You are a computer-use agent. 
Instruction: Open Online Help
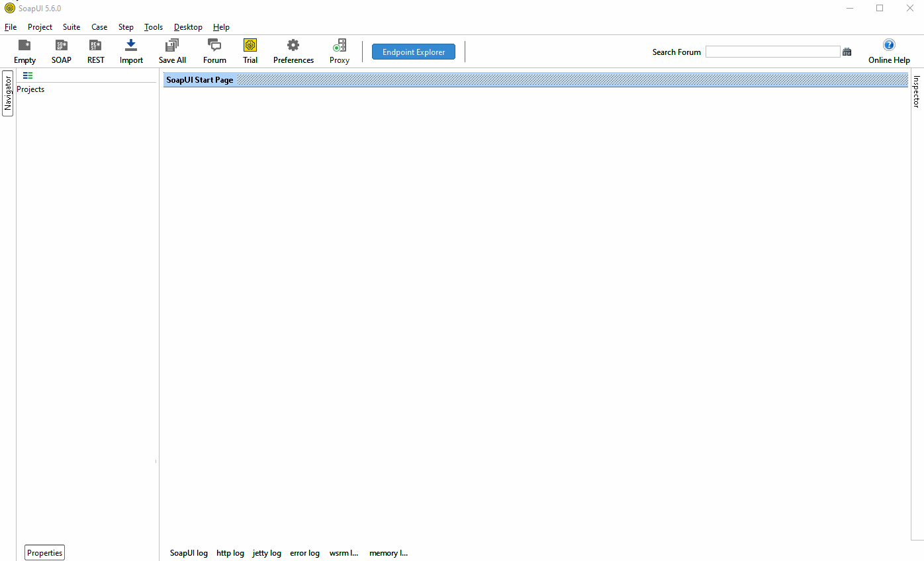click(x=889, y=52)
